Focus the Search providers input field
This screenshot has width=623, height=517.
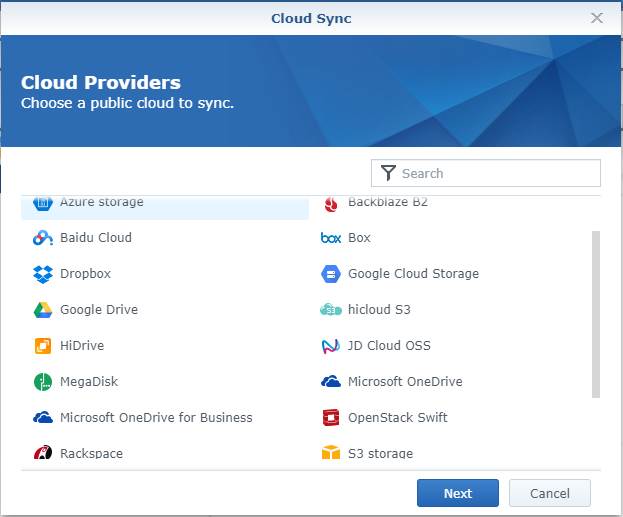pos(486,173)
